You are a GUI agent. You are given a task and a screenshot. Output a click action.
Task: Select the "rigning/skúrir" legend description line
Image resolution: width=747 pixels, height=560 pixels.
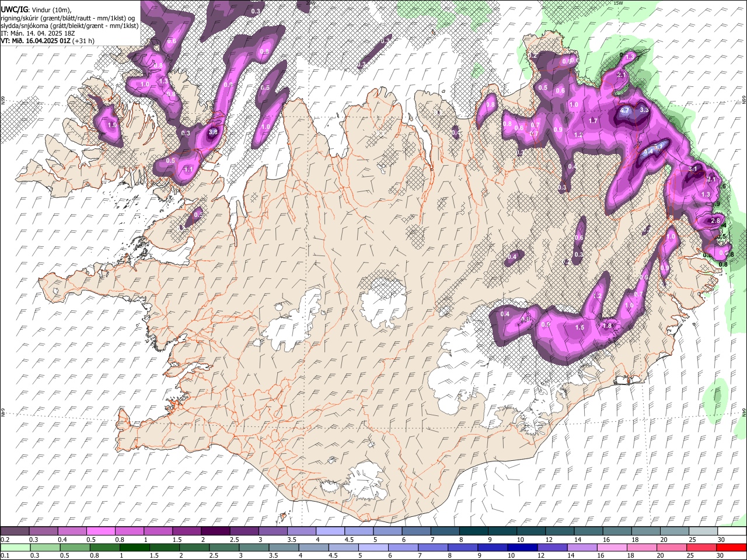pyautogui.click(x=68, y=18)
